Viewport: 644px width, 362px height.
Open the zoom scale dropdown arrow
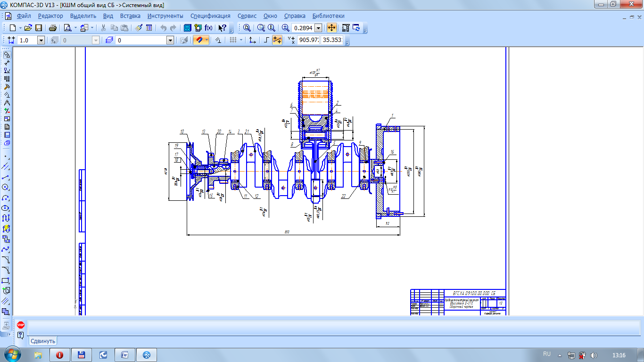pos(318,28)
